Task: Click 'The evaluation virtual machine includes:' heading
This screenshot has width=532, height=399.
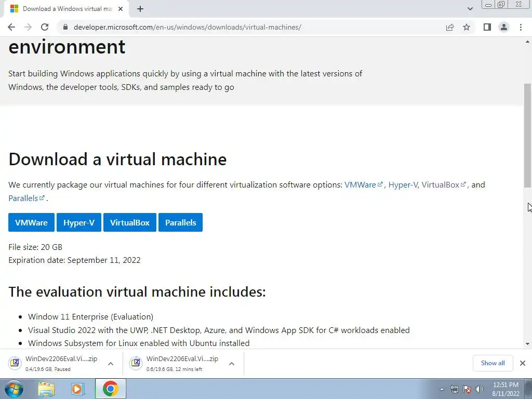Action: pyautogui.click(x=137, y=292)
